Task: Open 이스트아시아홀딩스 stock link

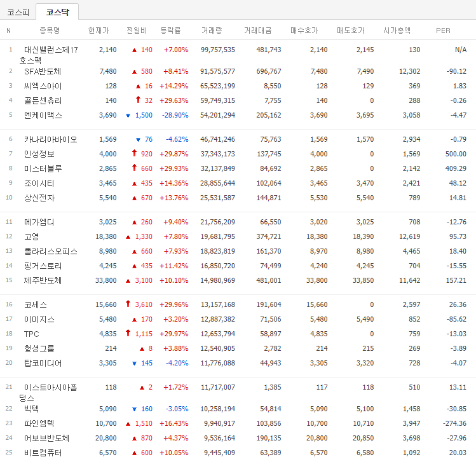Action: pos(48,392)
